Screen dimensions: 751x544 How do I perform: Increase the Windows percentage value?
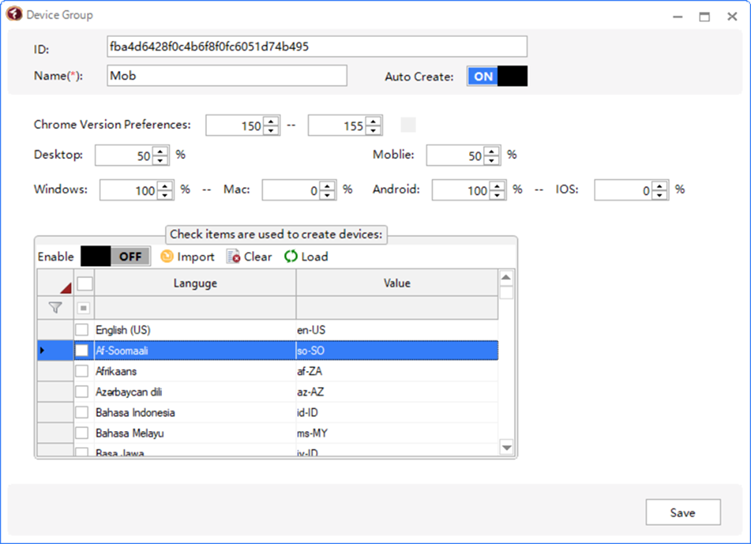(x=165, y=186)
